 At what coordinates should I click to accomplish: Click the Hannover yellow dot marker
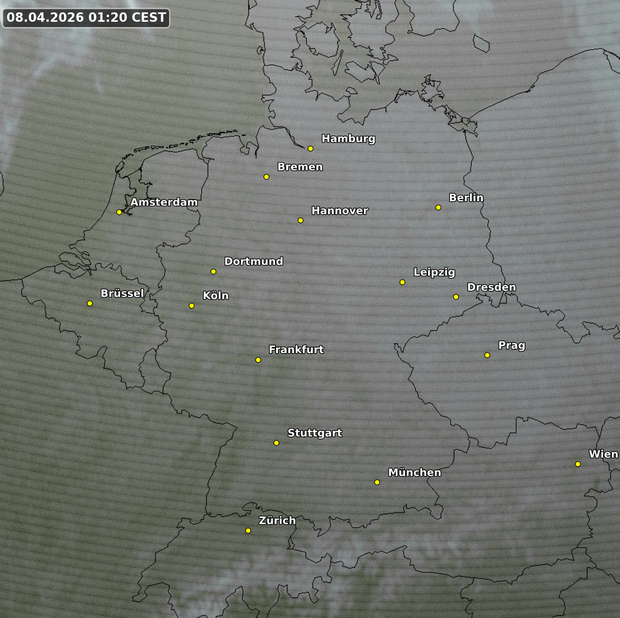pos(300,220)
